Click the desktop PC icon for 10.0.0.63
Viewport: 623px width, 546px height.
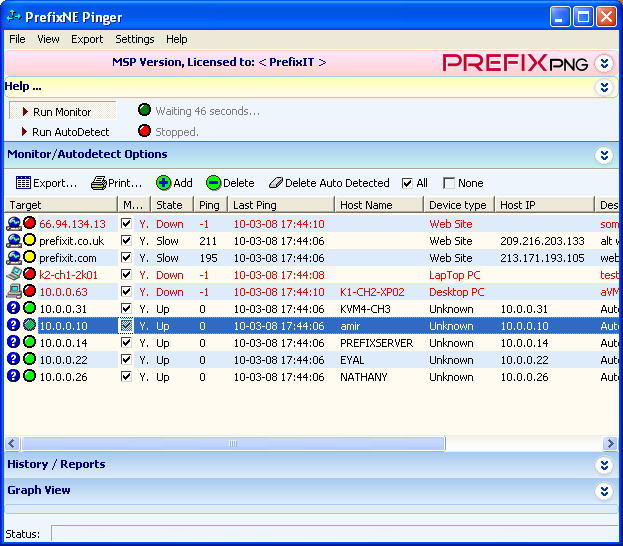tap(14, 291)
